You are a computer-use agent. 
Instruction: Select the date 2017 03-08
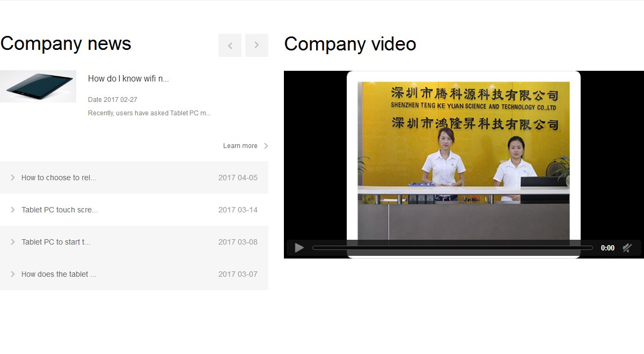tap(238, 242)
